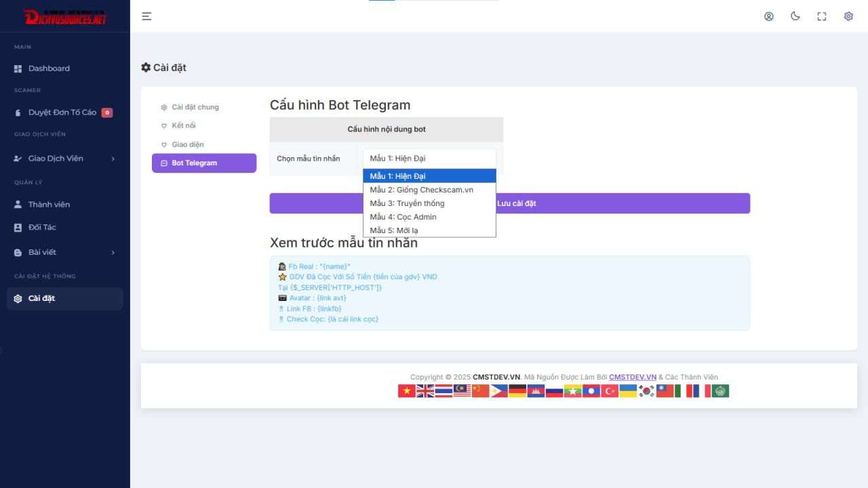Toggle dark mode moon icon
The image size is (868, 488).
[x=795, y=16]
